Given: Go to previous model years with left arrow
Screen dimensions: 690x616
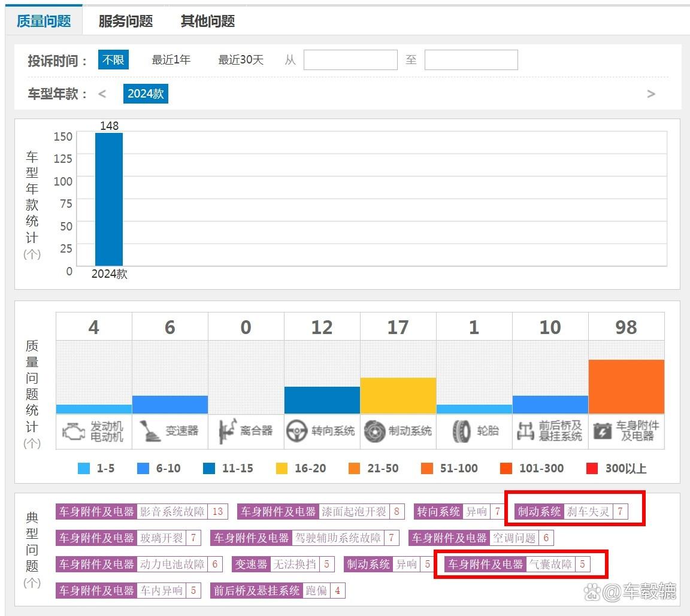Looking at the screenshot, I should [102, 93].
